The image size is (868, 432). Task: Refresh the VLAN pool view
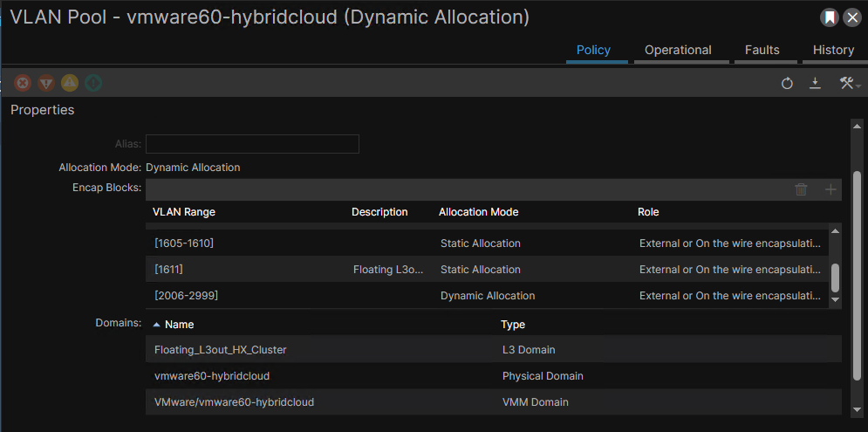pyautogui.click(x=787, y=84)
